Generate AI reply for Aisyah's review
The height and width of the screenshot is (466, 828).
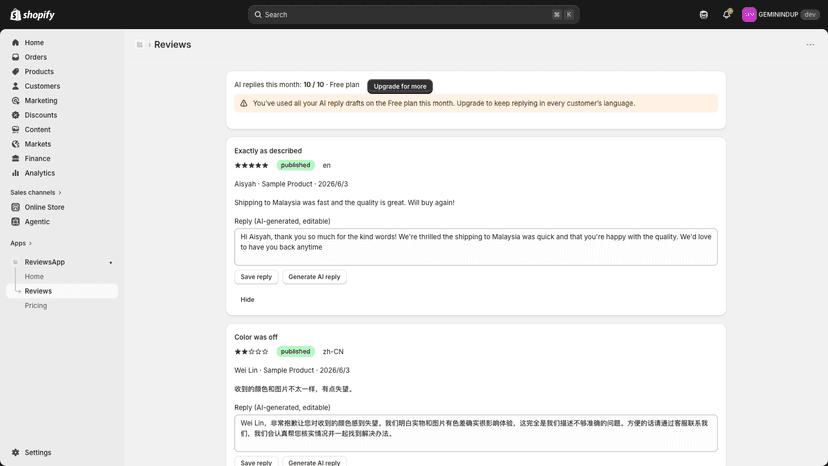pyautogui.click(x=314, y=277)
